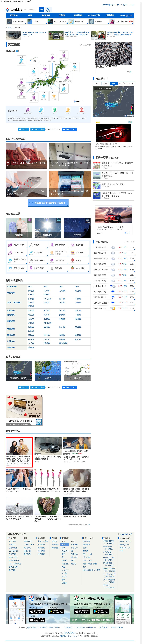Select the アメダス tab in 天気ガイド

point(122,83)
